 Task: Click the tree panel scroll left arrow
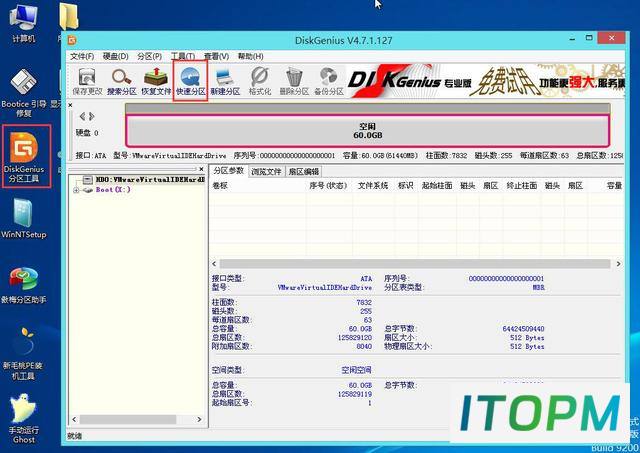tap(74, 420)
